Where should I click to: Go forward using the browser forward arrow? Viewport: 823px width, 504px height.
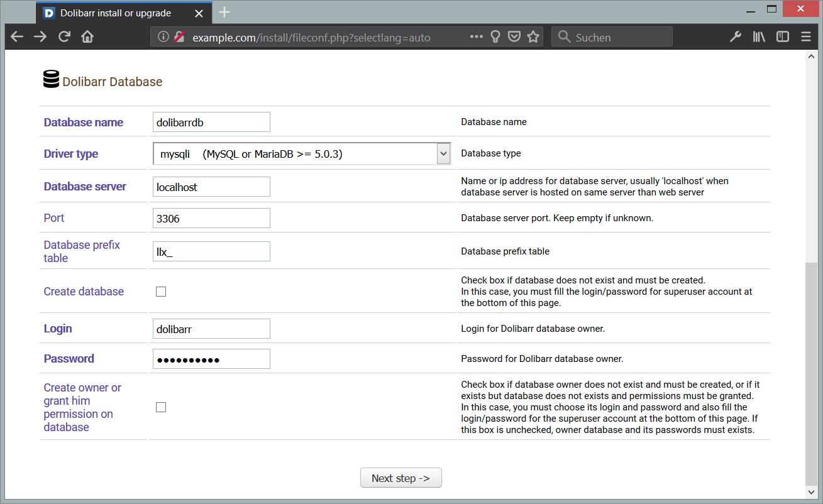point(40,37)
